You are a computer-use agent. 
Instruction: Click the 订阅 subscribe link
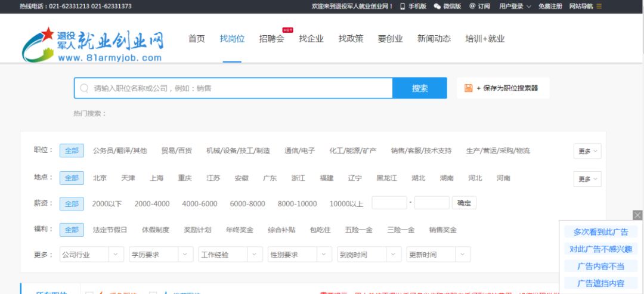[479, 6]
